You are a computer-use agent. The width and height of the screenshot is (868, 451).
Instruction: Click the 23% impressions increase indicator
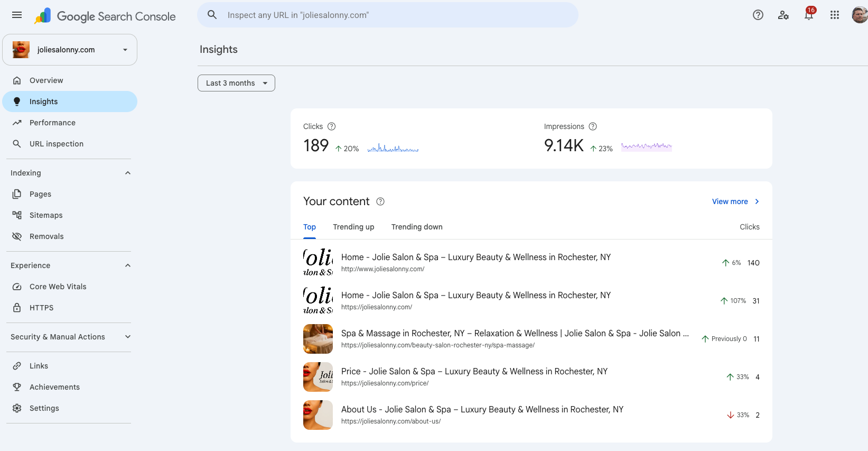pos(601,149)
